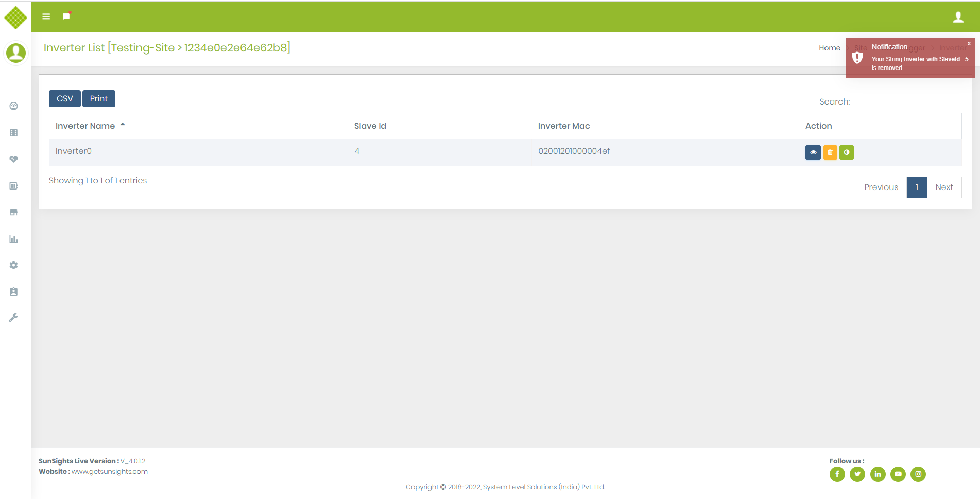Export the inverter list as CSV

[x=64, y=99]
